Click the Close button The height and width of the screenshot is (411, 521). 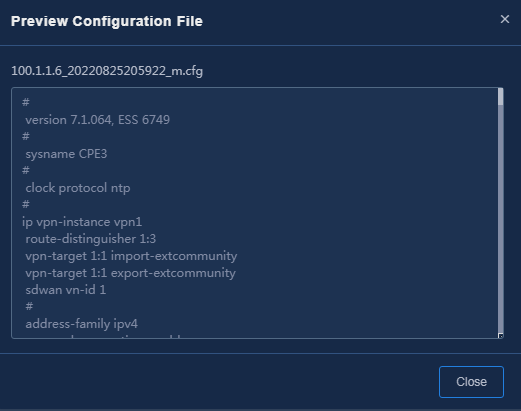click(x=471, y=382)
